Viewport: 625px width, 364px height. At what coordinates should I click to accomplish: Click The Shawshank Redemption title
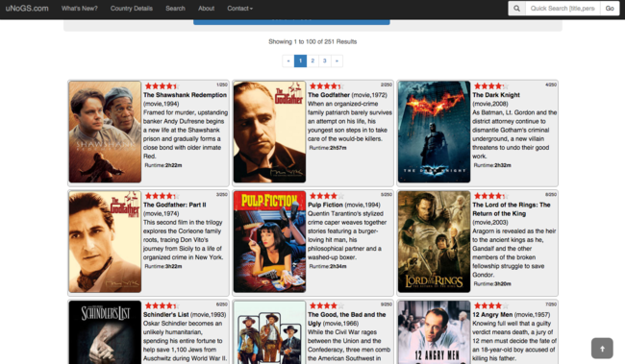185,95
